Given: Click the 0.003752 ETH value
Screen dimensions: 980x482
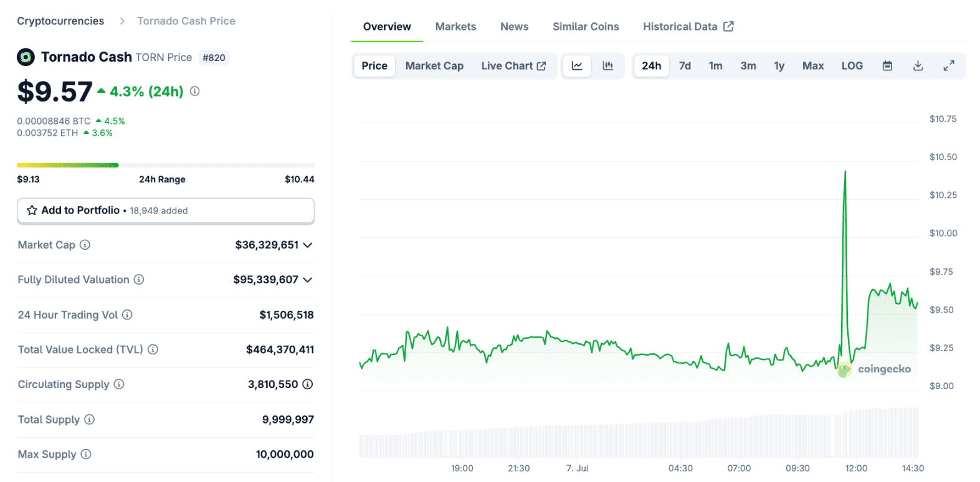Looking at the screenshot, I should pyautogui.click(x=47, y=133).
